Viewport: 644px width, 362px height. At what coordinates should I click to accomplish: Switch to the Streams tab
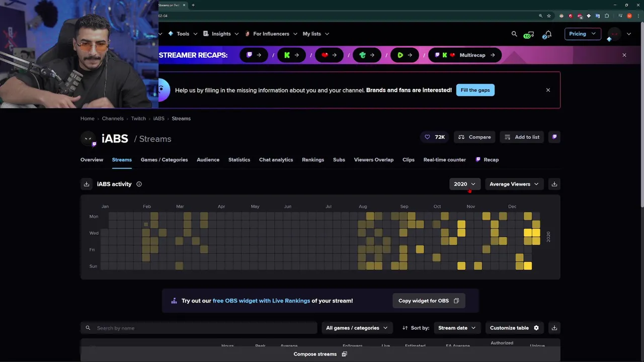(x=122, y=160)
